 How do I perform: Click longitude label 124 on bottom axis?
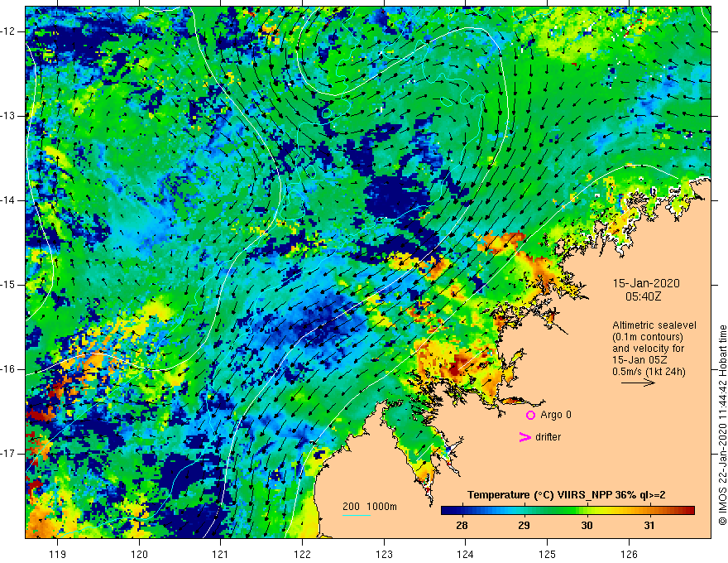point(465,554)
